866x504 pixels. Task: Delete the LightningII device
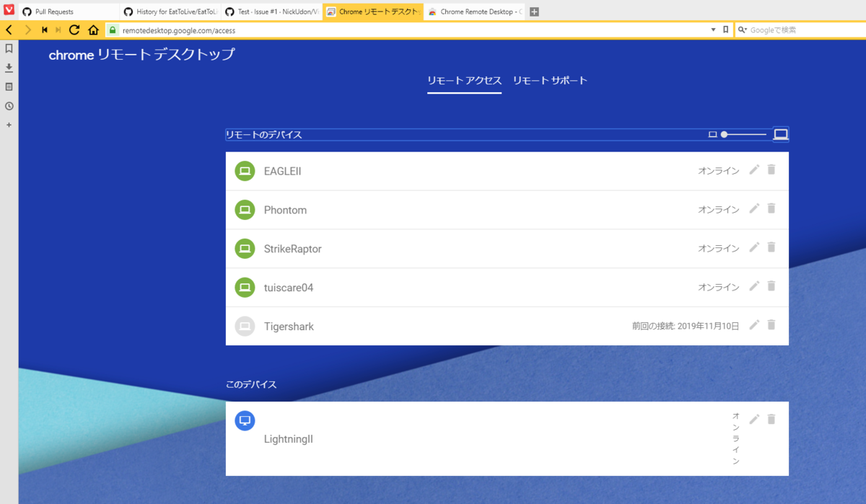(771, 419)
